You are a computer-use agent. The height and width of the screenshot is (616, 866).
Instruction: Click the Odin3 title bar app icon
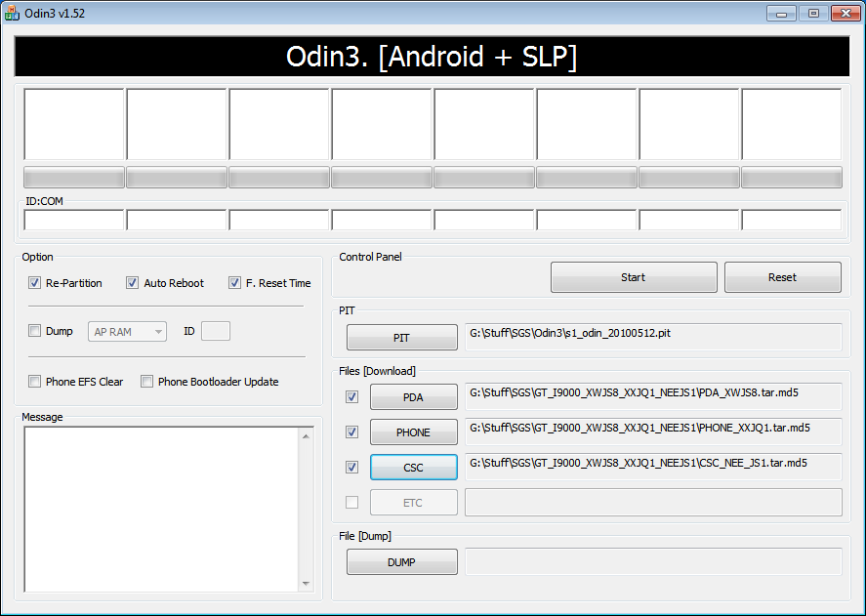click(x=12, y=14)
